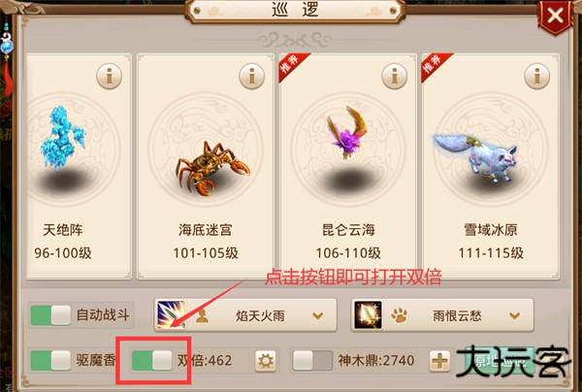
Task: Open info icon on 雪域冰原 card
Action: [x=537, y=76]
